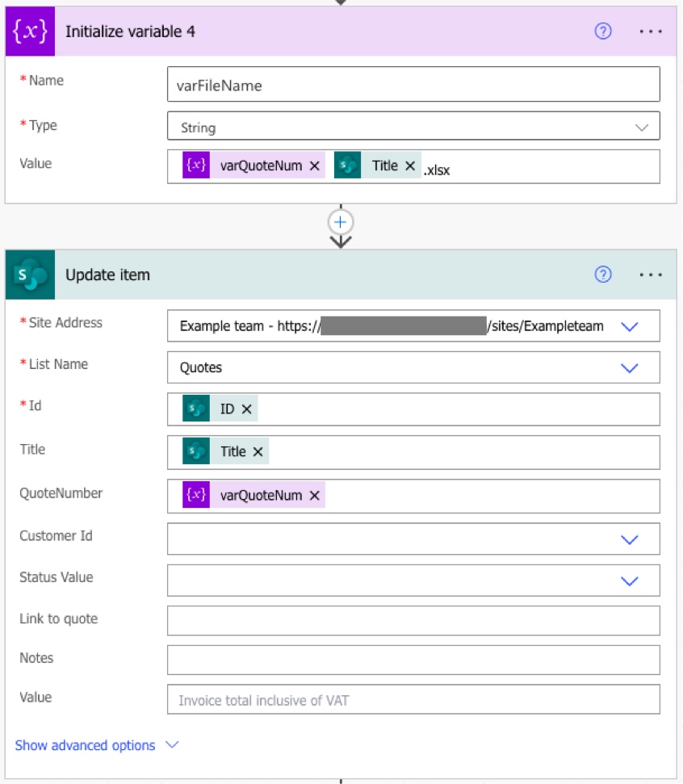Remove Title token in Update item Title
Image resolution: width=683 pixels, height=784 pixels.
(x=258, y=452)
